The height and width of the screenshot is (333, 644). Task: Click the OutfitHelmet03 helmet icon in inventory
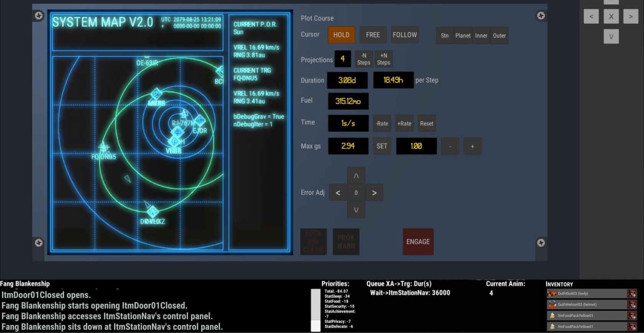pyautogui.click(x=552, y=305)
